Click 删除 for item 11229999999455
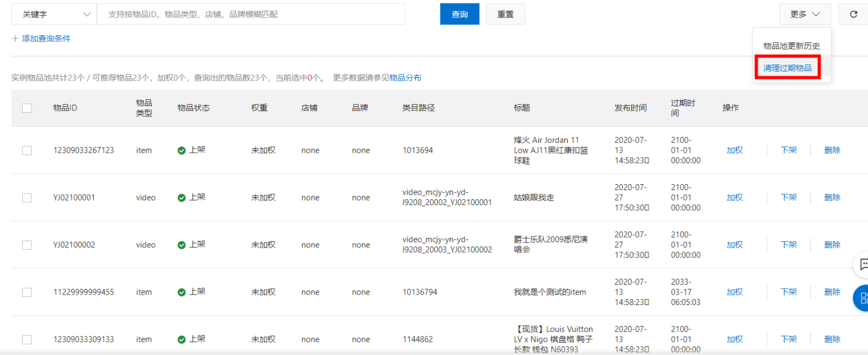The height and width of the screenshot is (355, 868). [833, 292]
